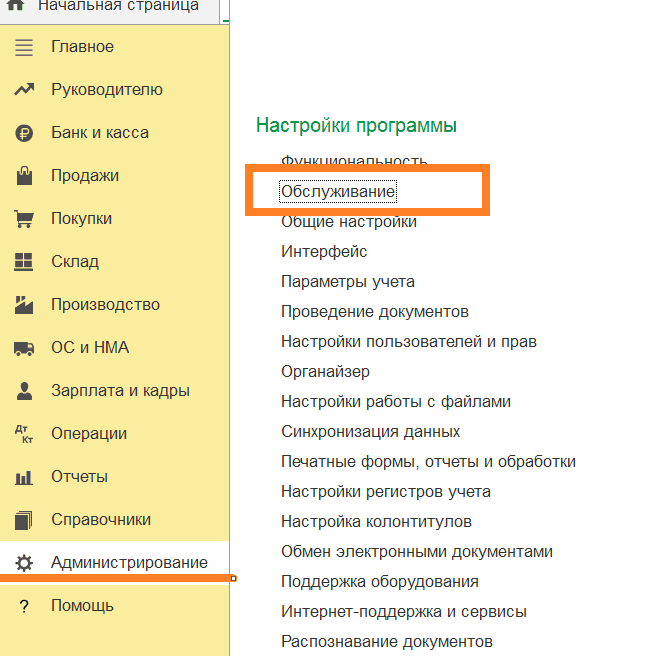The width and height of the screenshot is (670, 656).
Task: Open the Обслуживание link
Action: (x=338, y=191)
